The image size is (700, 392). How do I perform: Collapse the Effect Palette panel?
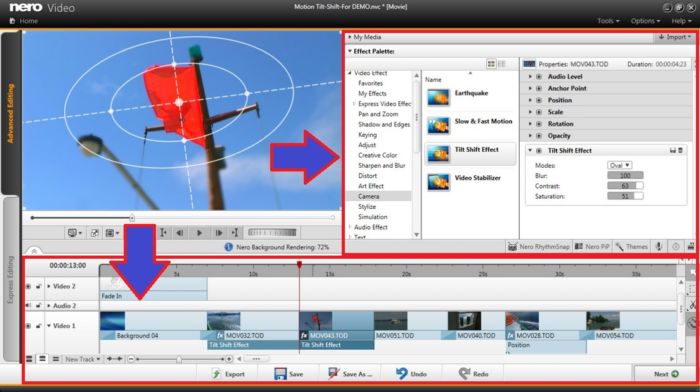pyautogui.click(x=350, y=51)
